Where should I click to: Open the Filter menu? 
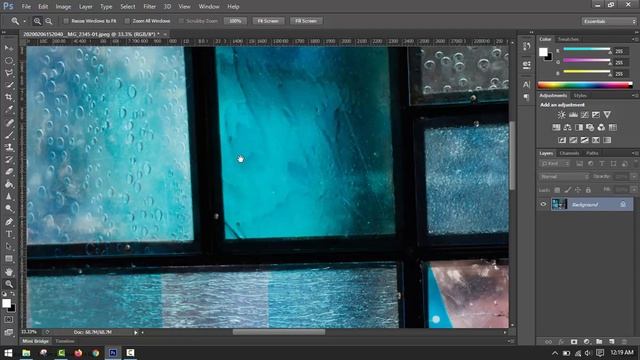[149, 7]
